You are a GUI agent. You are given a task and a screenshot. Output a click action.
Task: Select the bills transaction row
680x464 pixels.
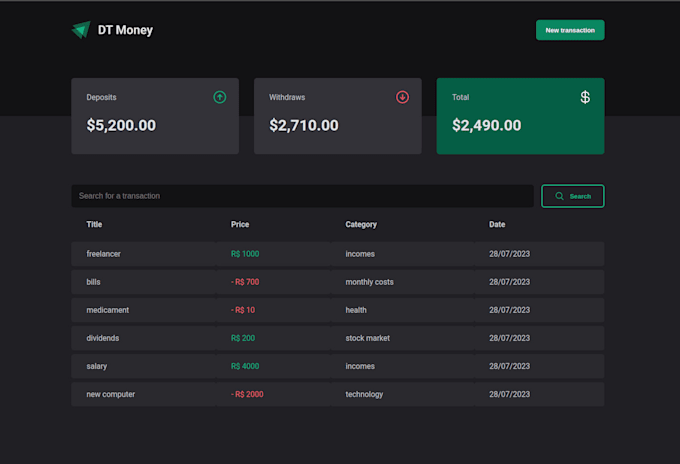(337, 282)
